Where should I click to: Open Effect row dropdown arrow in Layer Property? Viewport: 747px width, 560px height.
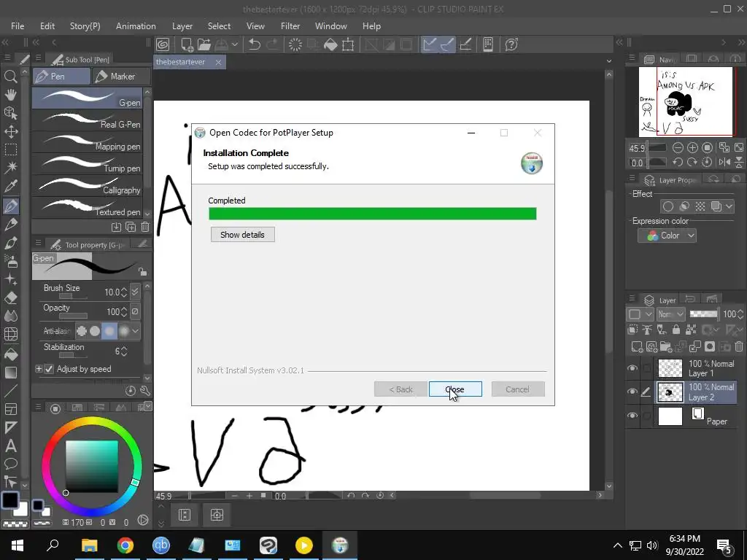point(729,206)
